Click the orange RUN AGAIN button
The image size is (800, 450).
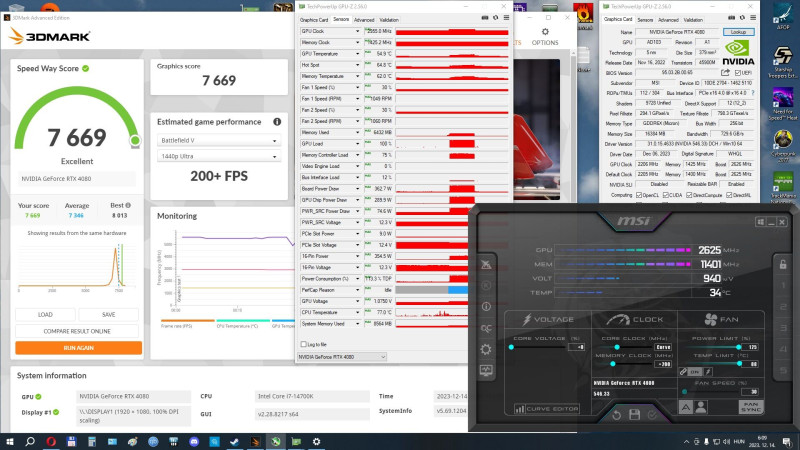coord(79,348)
